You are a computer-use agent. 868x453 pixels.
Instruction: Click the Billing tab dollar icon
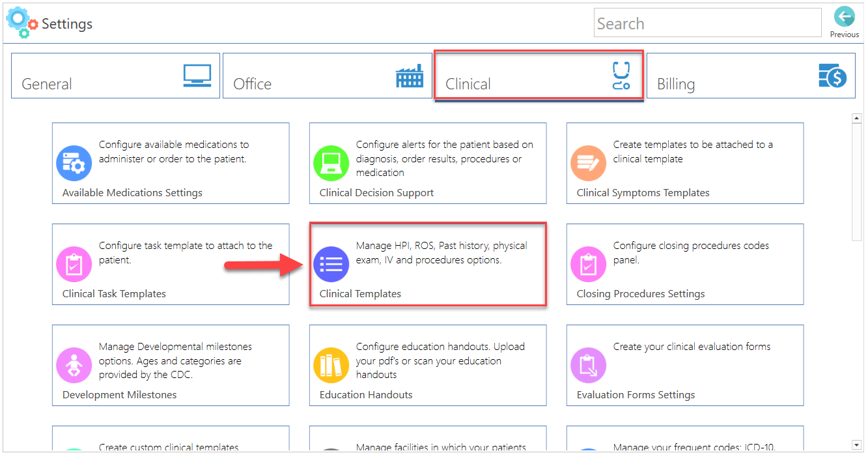pyautogui.click(x=832, y=76)
